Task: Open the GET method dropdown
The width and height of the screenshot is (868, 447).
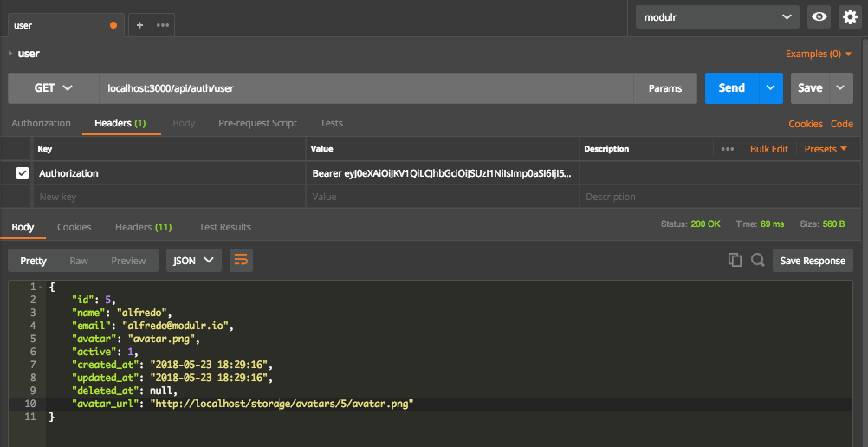Action: pos(53,88)
